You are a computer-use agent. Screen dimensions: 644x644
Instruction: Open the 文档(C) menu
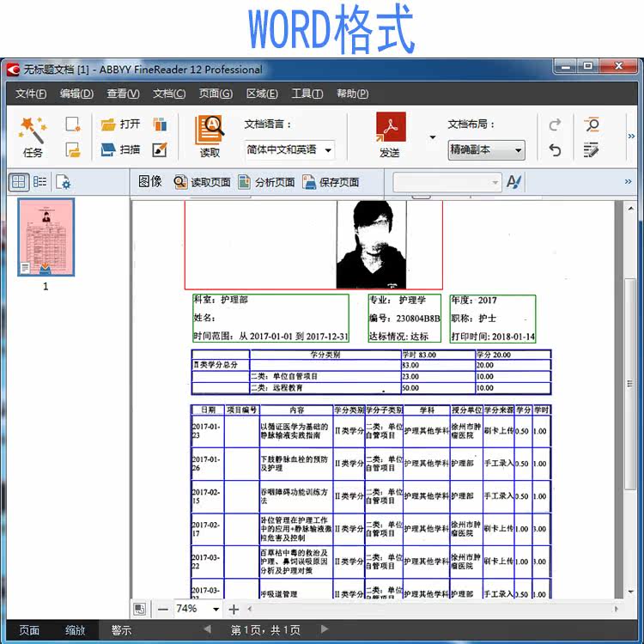(169, 94)
